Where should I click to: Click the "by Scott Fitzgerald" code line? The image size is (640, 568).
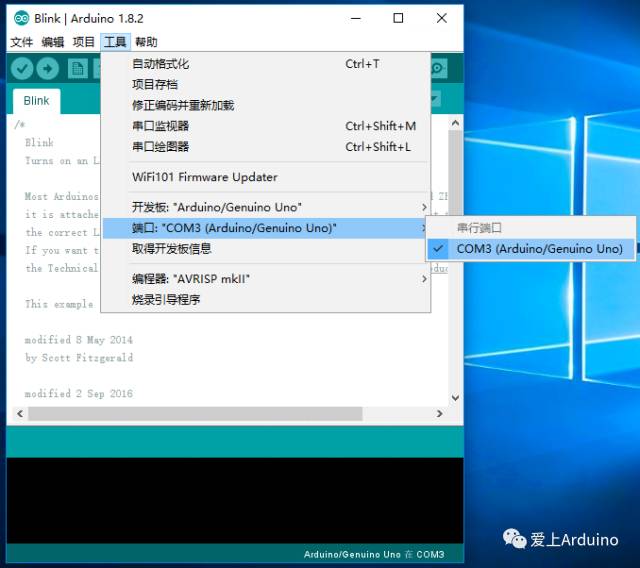point(79,358)
